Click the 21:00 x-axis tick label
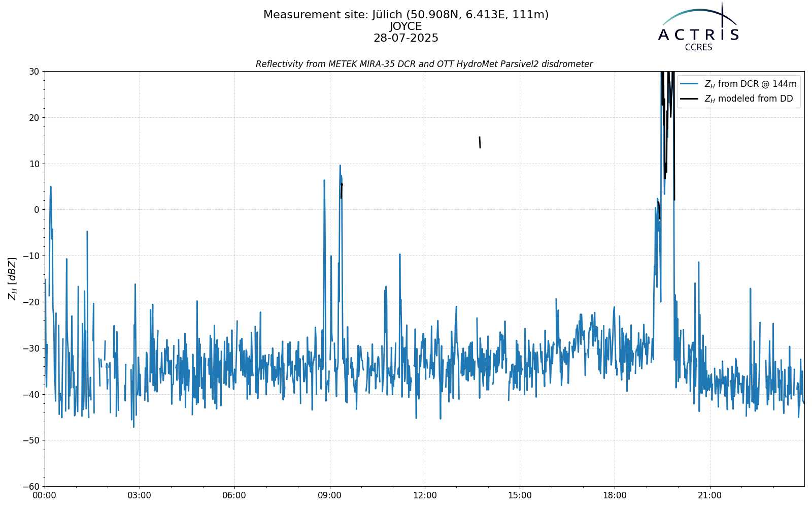The image size is (812, 508). 709,495
